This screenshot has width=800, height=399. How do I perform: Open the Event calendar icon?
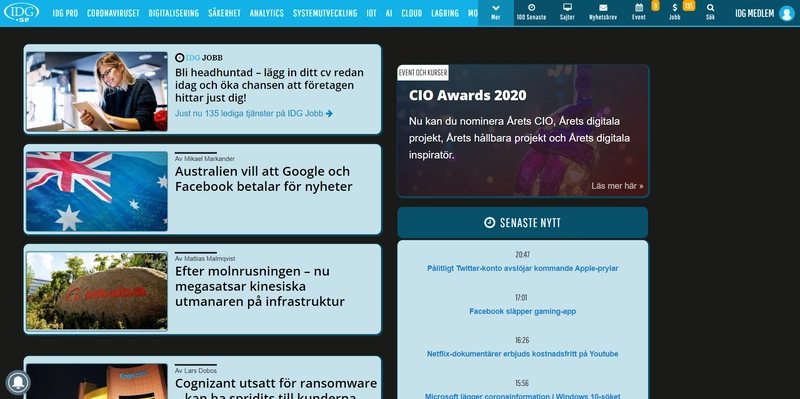point(639,8)
